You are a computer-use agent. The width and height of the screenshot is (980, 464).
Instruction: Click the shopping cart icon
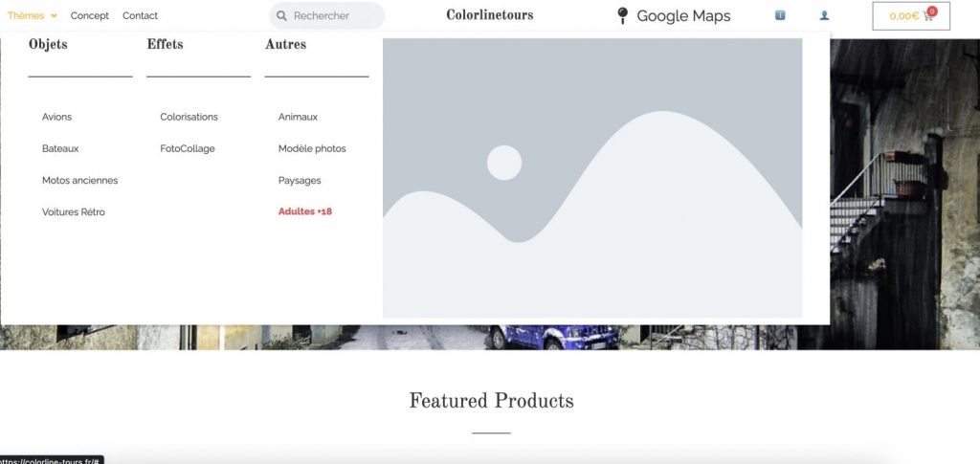927,16
